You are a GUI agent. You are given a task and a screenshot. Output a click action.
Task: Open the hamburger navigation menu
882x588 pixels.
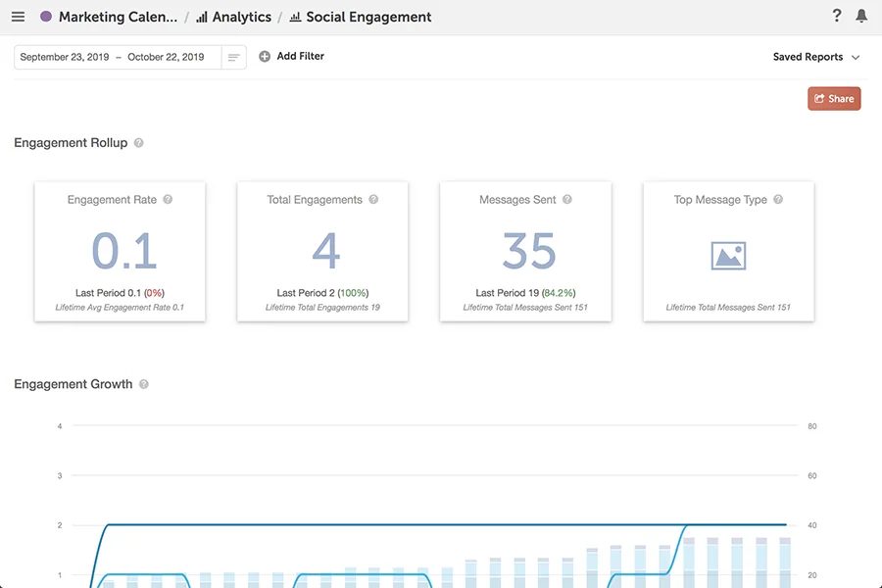(18, 16)
